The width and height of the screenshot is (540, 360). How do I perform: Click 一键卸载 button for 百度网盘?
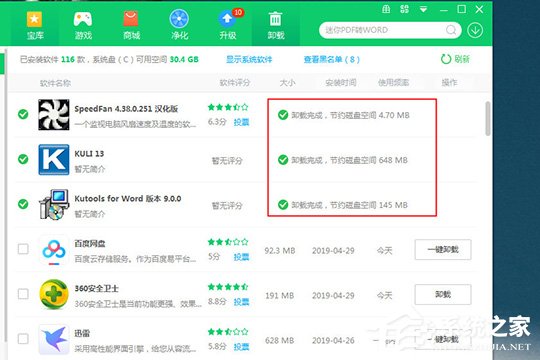point(443,249)
